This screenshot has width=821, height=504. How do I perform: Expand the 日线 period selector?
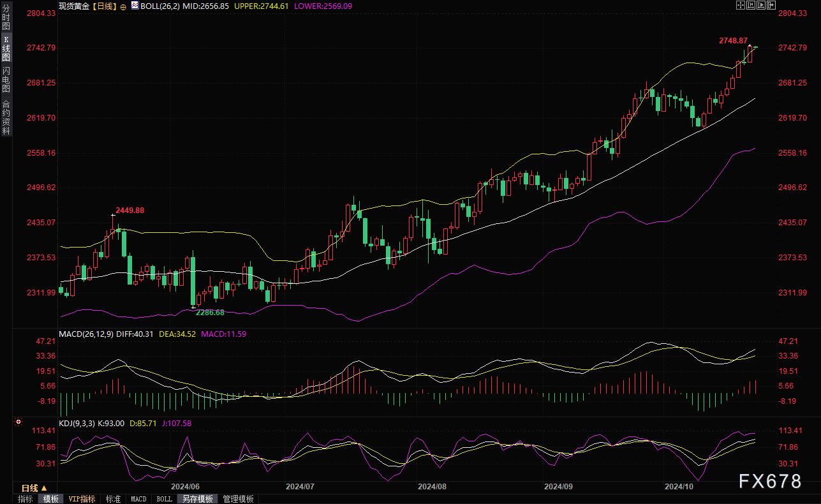pyautogui.click(x=34, y=488)
